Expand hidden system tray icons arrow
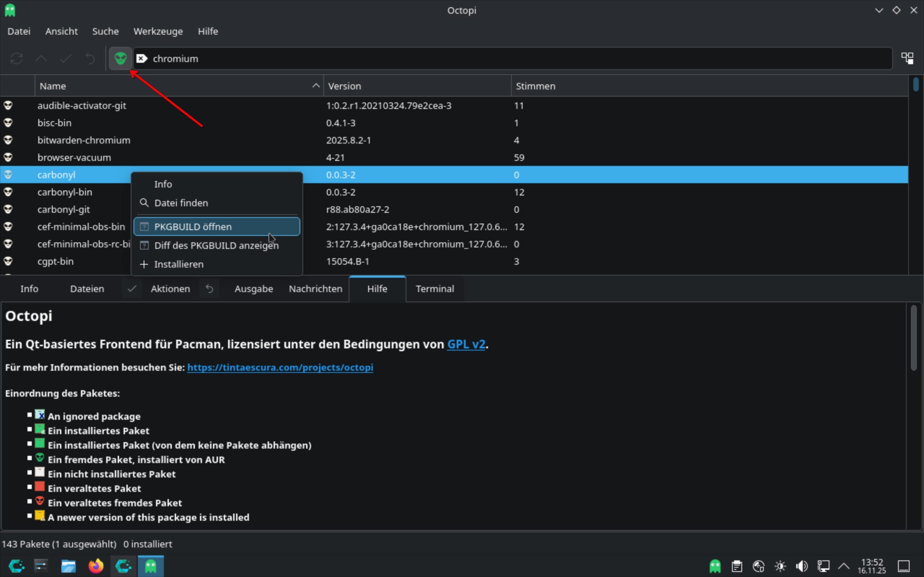924x577 pixels. (844, 566)
